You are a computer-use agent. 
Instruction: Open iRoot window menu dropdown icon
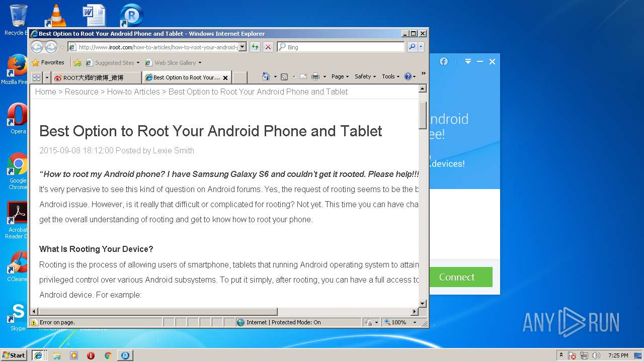click(x=468, y=61)
